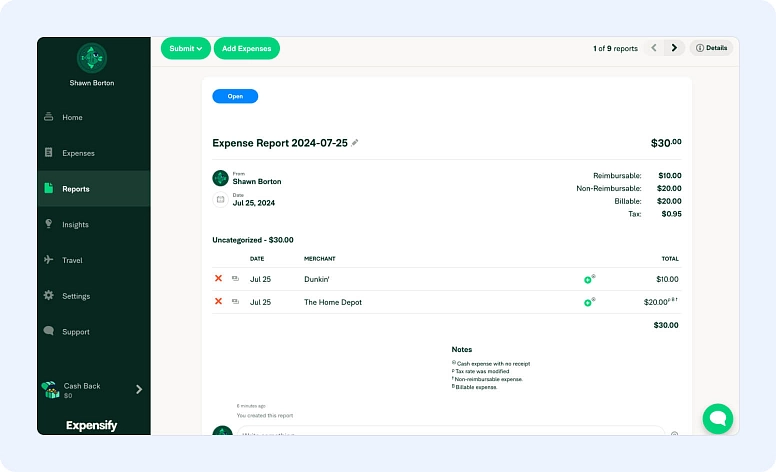Remove the Dunkin' expense with red X
The image size is (776, 472).
click(x=218, y=279)
